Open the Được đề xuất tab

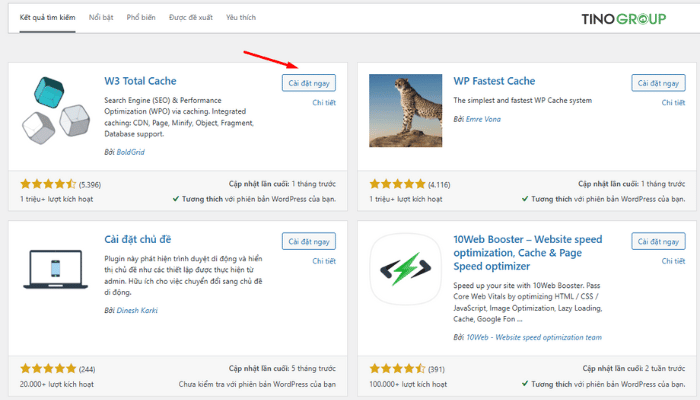[191, 17]
